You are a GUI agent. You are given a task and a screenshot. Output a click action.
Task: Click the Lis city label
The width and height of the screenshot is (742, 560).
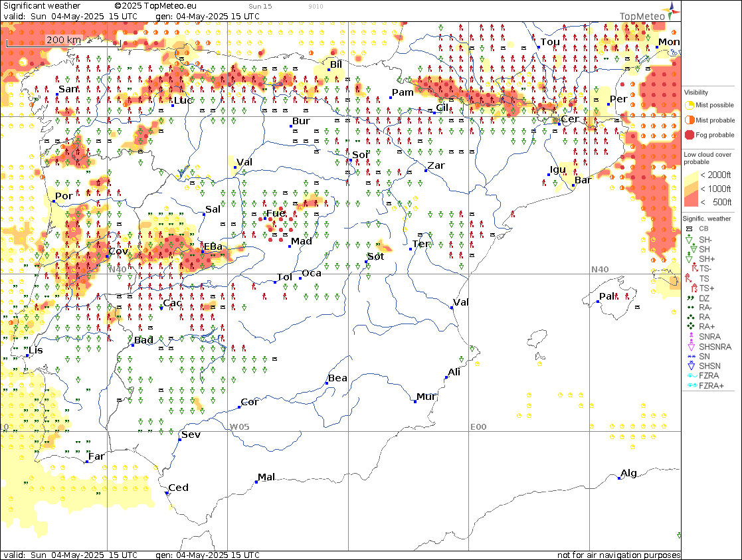point(36,350)
